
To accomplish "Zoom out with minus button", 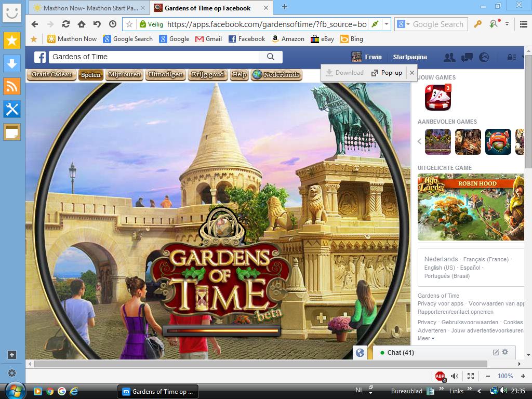I will coord(487,376).
